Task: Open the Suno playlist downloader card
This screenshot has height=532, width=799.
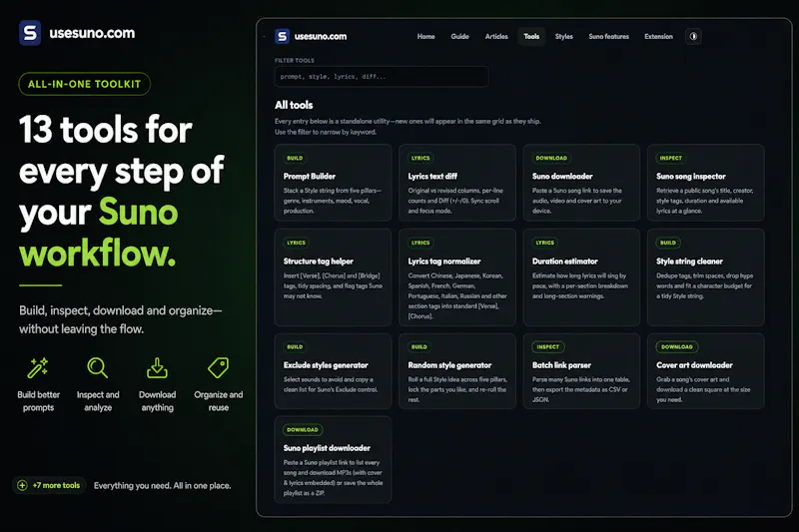Action: (x=333, y=460)
